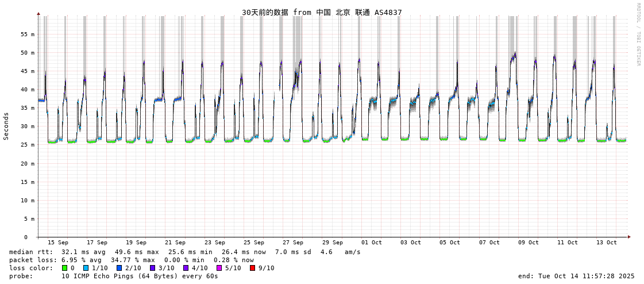Click the RRDTOOL / TOBI OETIKER watermark

pos(638,34)
